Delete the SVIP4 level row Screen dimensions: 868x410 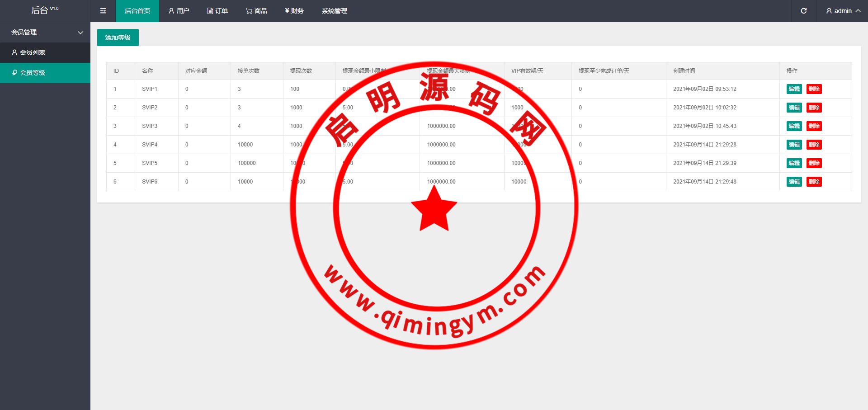(814, 145)
